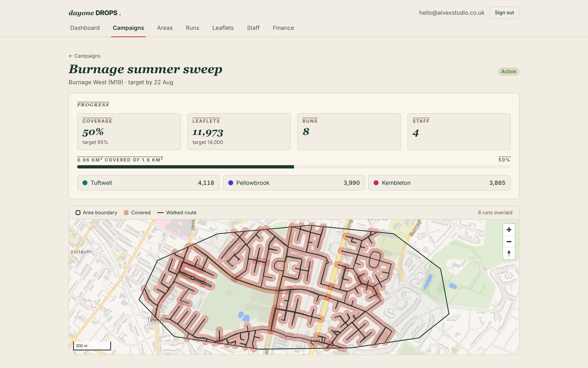Open the Kembleton staff row
588x368 pixels.
pos(439,183)
